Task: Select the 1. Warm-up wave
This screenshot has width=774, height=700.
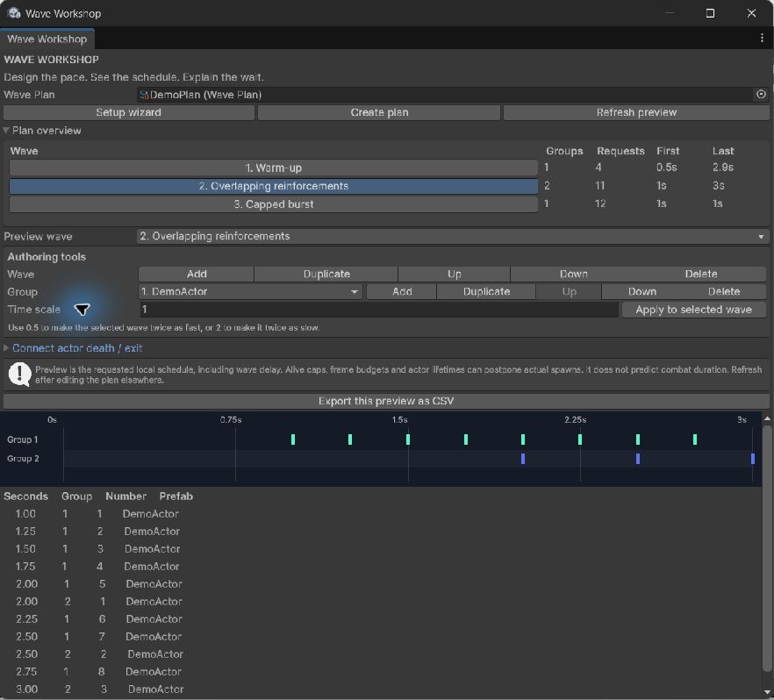Action: click(x=274, y=168)
